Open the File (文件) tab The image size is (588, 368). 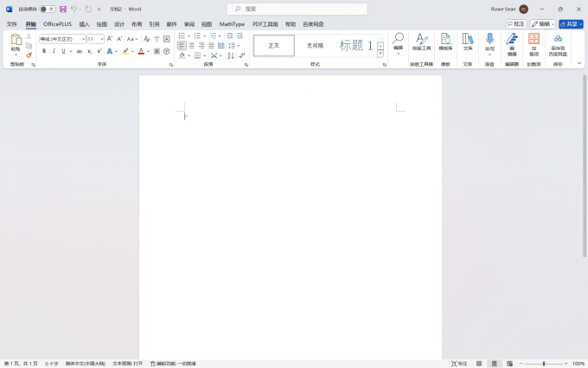pos(12,24)
